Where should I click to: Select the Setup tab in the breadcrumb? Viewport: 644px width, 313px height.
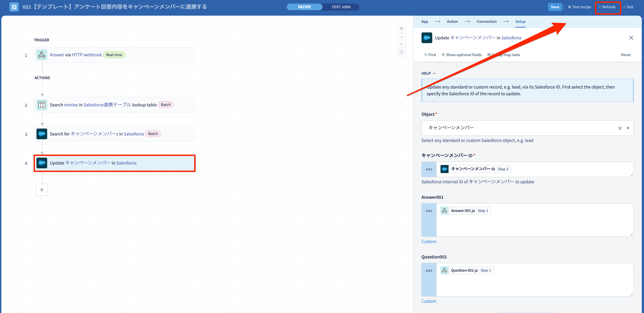[520, 21]
